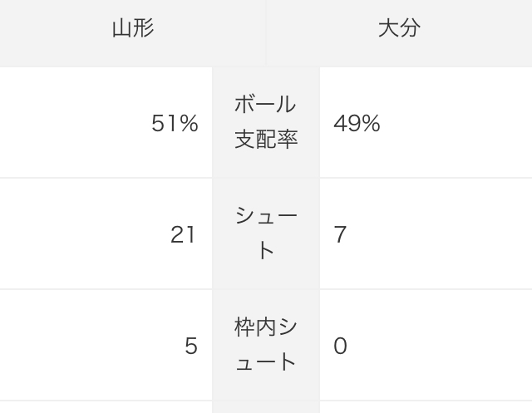Click the 49% possession value
The image size is (532, 413).
(x=357, y=124)
